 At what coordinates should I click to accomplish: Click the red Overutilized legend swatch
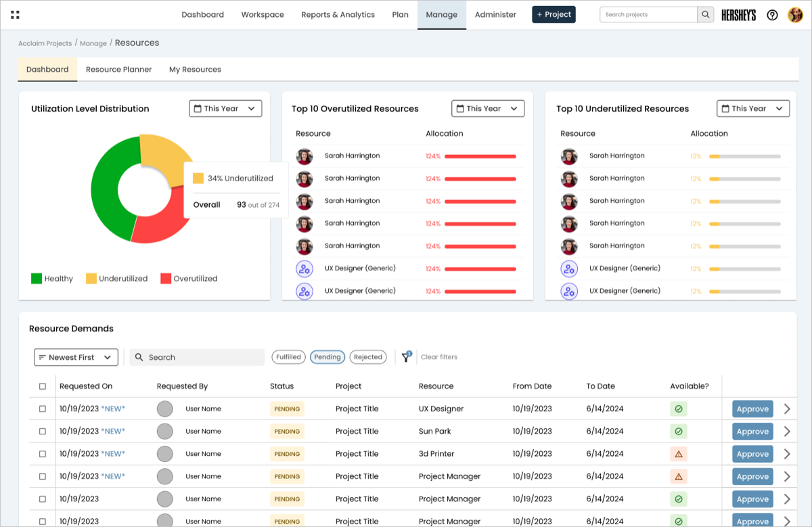[166, 278]
